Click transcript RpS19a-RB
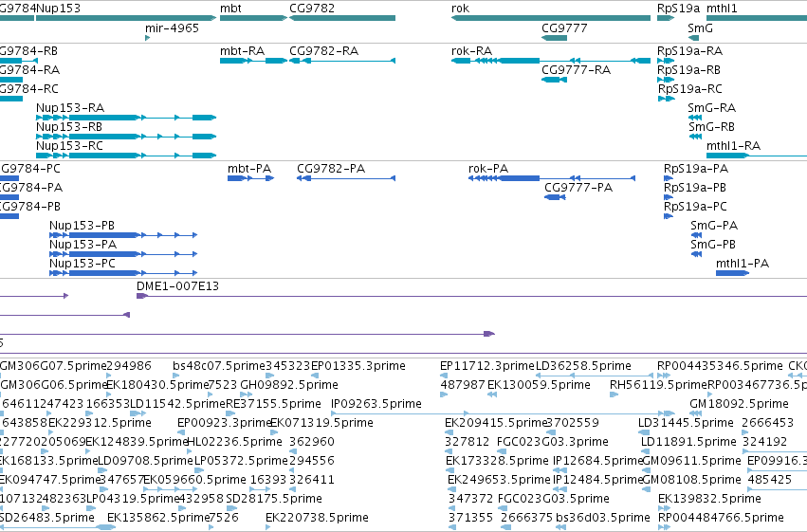 (688, 69)
